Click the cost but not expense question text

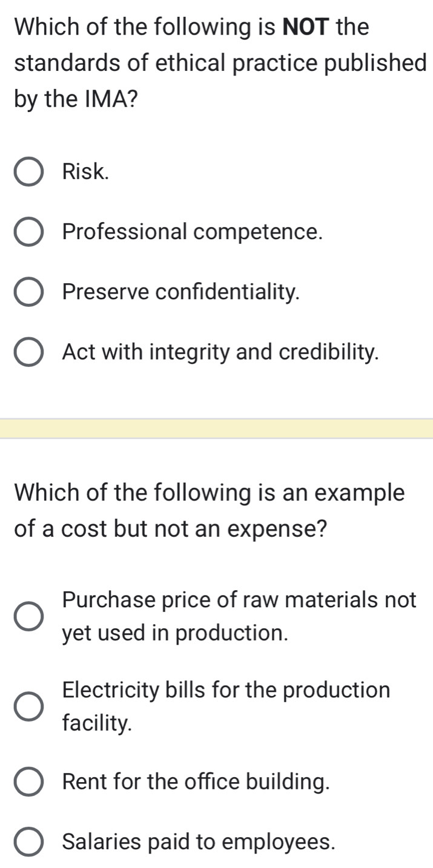(x=209, y=510)
